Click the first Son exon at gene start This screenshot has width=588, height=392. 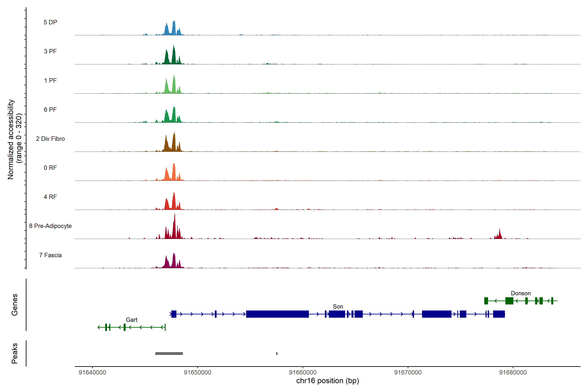click(x=174, y=314)
